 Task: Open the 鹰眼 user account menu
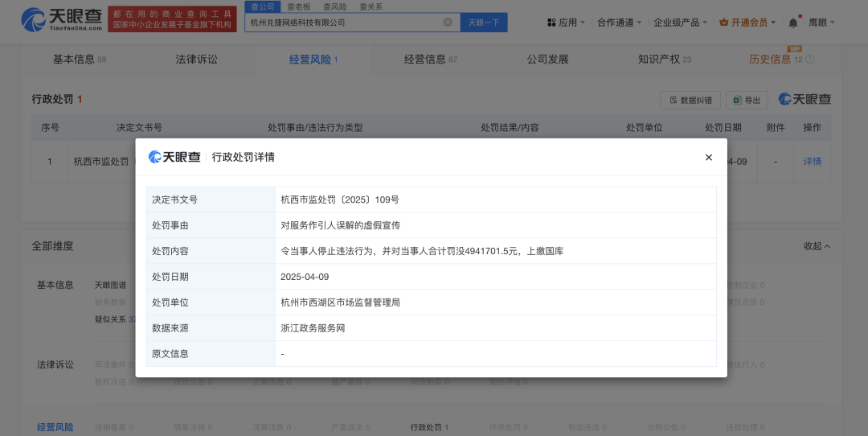tap(821, 23)
